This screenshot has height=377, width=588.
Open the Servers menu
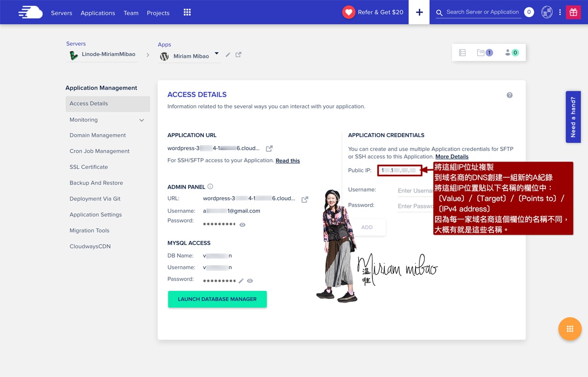[62, 13]
